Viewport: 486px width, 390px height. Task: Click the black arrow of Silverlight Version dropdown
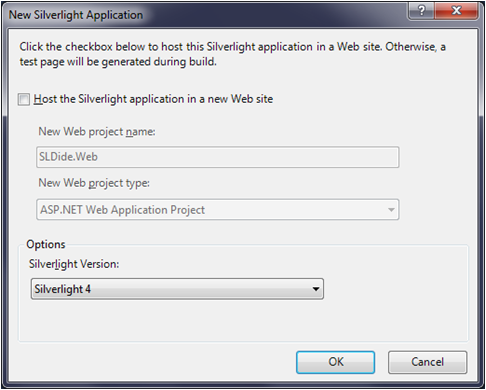click(x=316, y=289)
